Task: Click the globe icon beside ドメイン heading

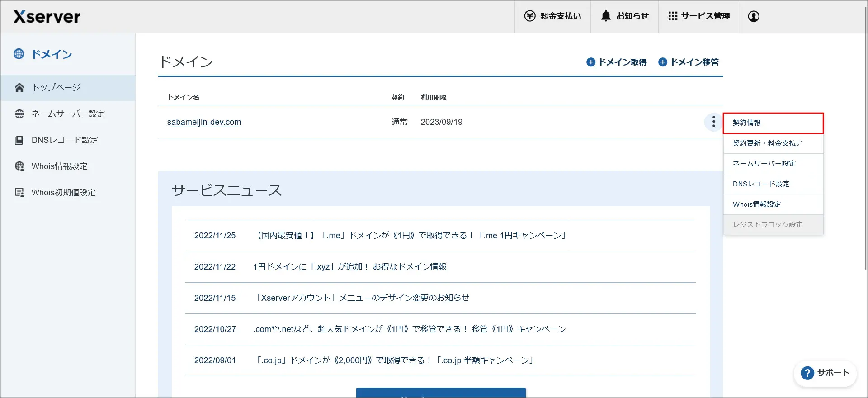Action: click(x=19, y=54)
